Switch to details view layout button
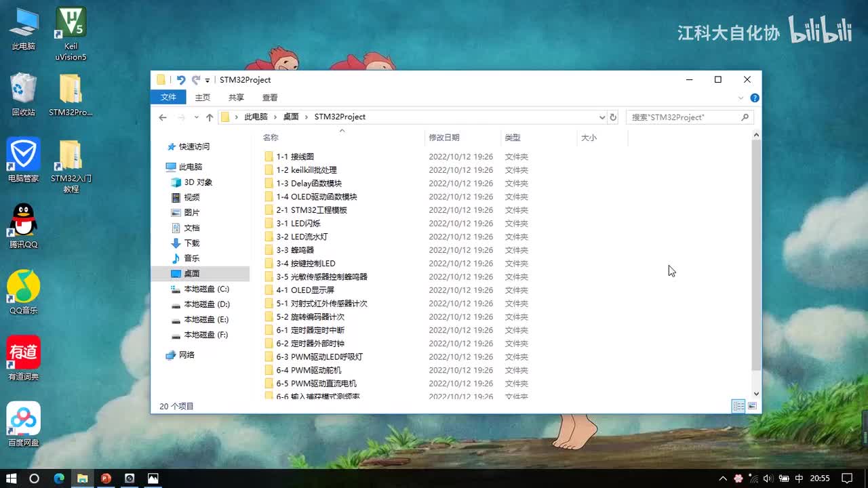 point(738,406)
